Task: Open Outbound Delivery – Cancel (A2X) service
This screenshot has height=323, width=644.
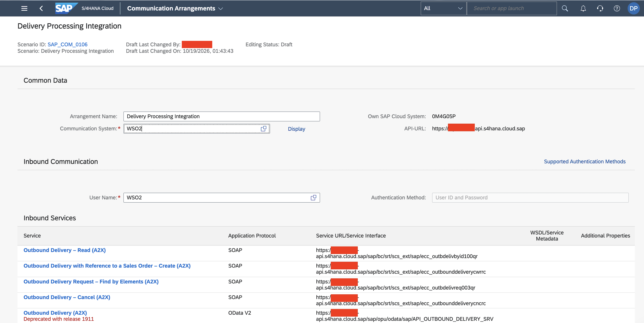Action: 67,297
